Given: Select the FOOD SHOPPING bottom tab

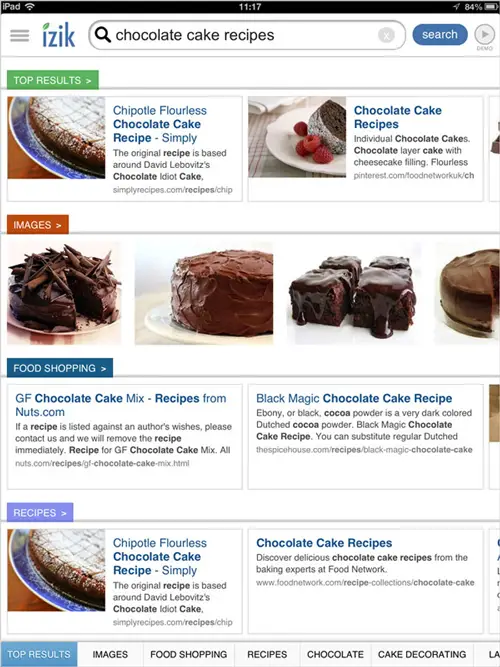Looking at the screenshot, I should (189, 654).
